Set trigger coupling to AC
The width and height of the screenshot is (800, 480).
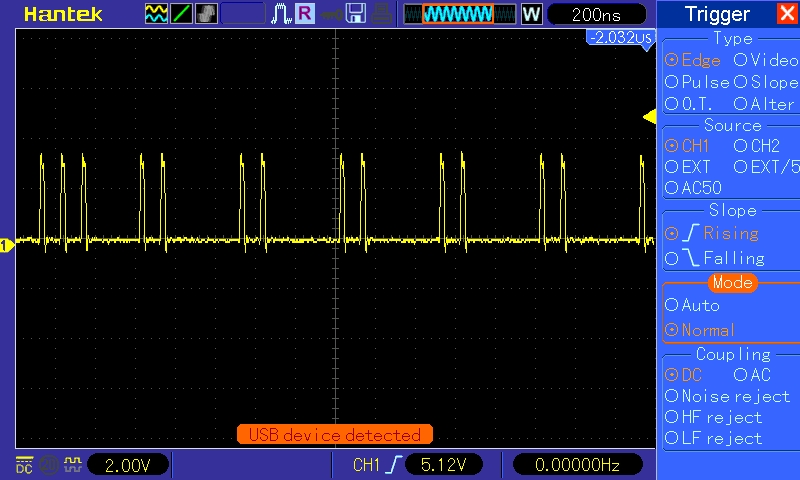752,375
